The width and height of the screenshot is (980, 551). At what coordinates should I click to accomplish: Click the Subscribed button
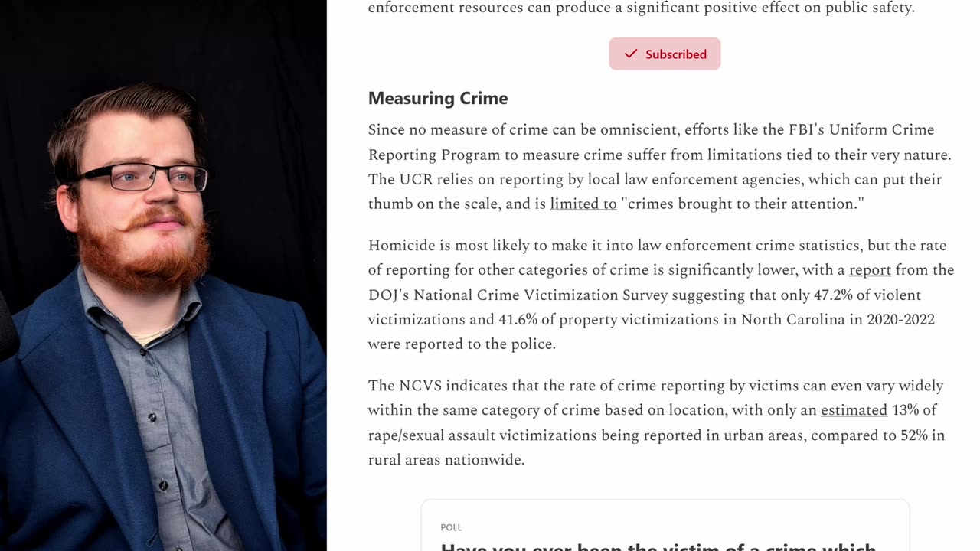665,54
